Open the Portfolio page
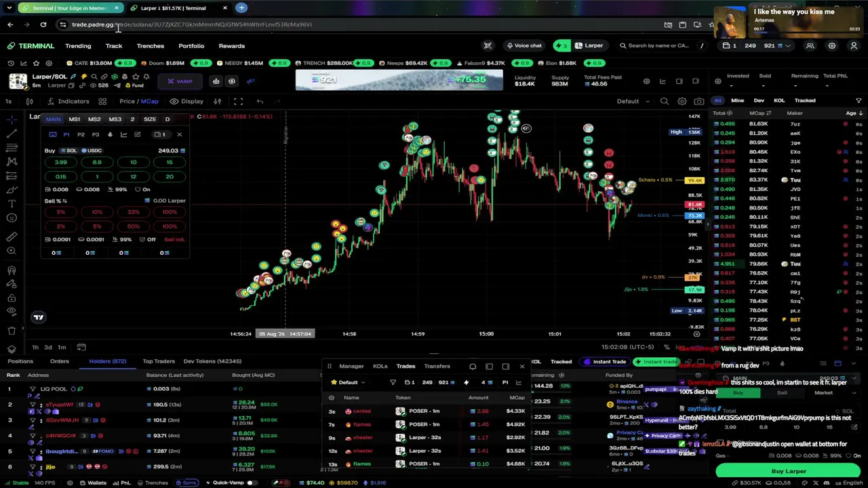Viewport: 868px width, 488px height. point(191,46)
